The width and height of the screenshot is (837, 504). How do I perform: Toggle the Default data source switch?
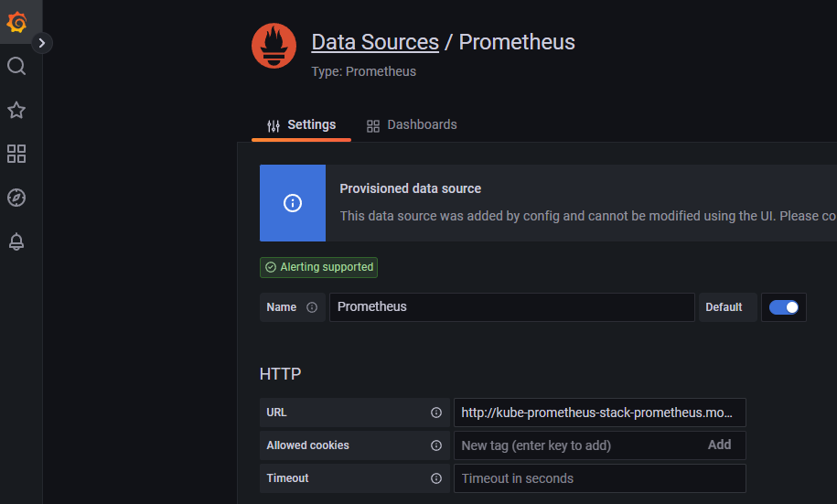tap(783, 307)
